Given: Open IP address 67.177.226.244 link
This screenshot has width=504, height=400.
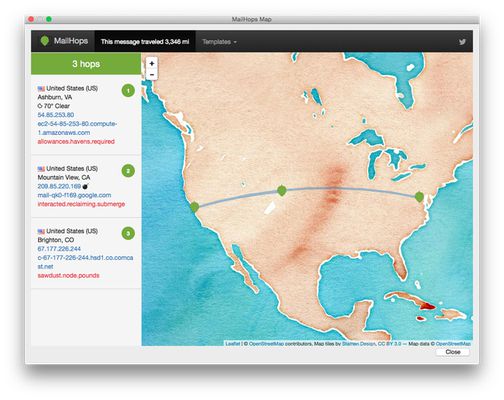Looking at the screenshot, I should click(59, 249).
